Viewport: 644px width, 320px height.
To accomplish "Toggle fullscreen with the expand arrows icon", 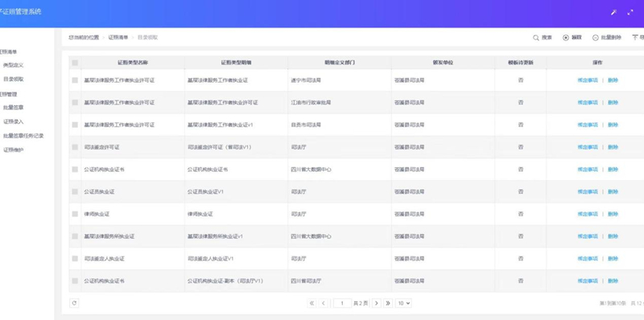I will click(x=630, y=12).
